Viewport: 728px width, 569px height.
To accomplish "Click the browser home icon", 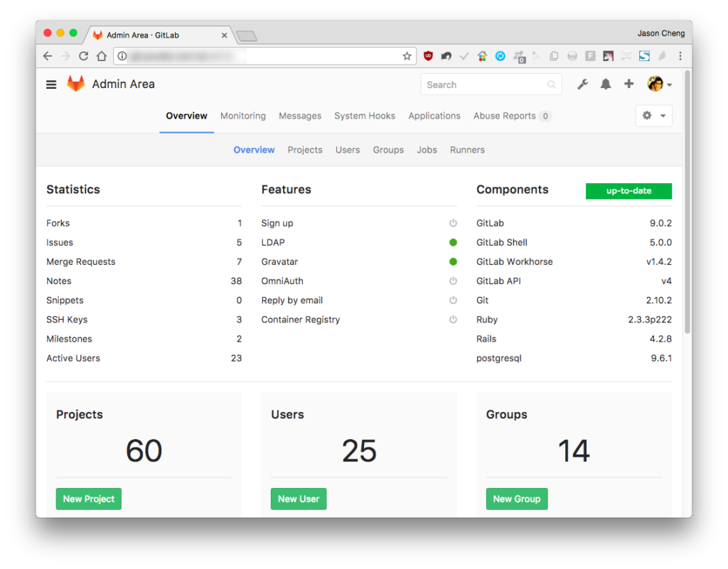I will click(x=102, y=56).
